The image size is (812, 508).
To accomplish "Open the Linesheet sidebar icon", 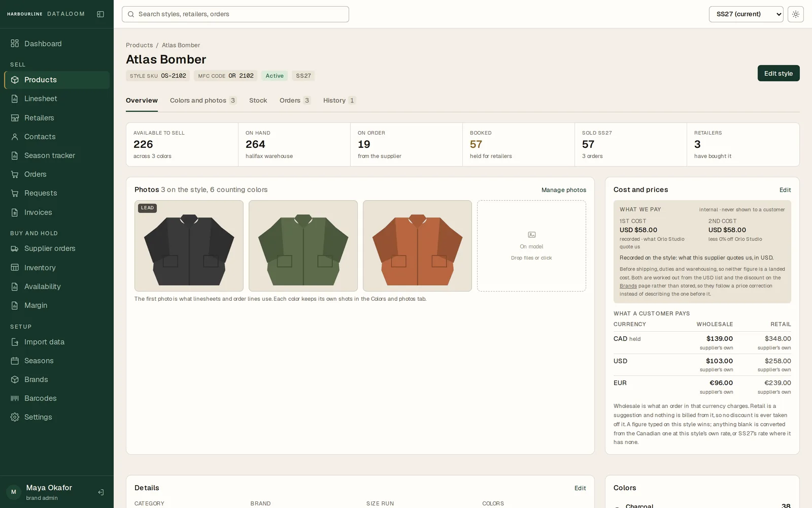I will [15, 99].
